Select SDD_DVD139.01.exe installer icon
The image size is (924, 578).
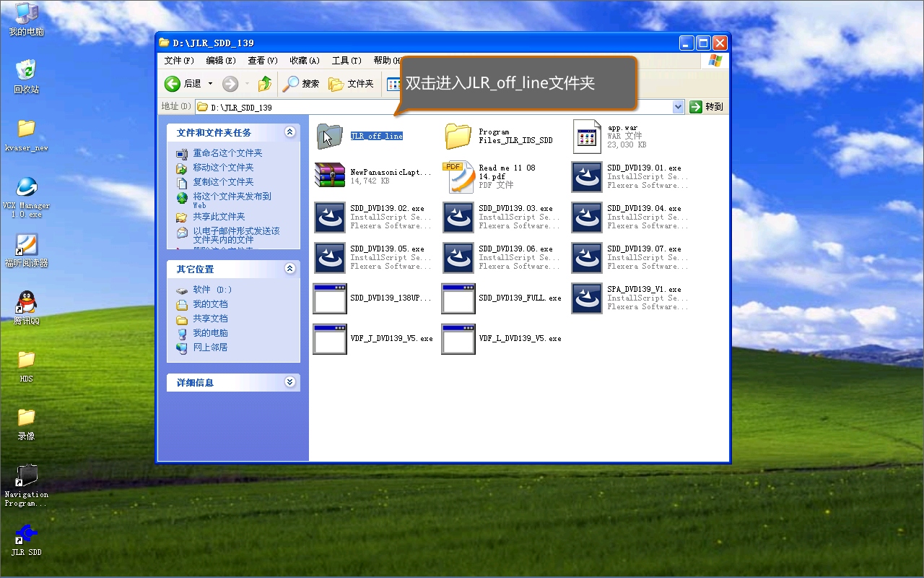pyautogui.click(x=587, y=177)
